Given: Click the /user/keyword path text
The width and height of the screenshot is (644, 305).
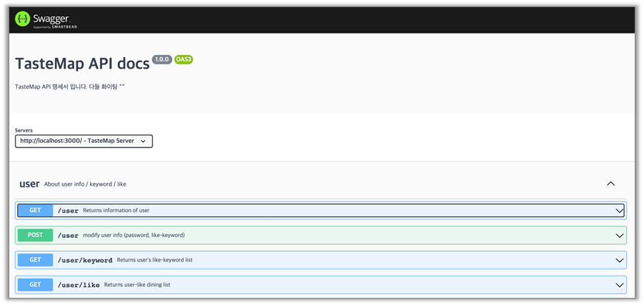Looking at the screenshot, I should click(x=85, y=260).
